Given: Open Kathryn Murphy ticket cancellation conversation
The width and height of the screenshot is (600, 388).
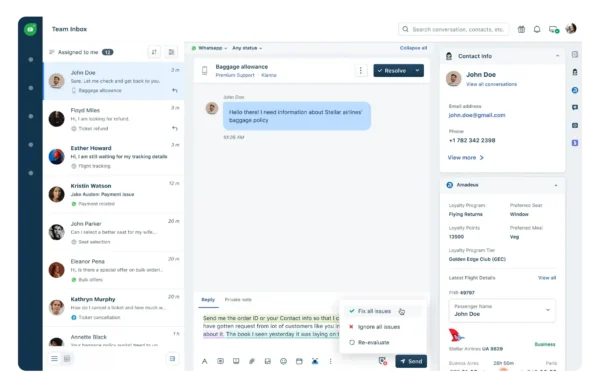Looking at the screenshot, I should [114, 308].
